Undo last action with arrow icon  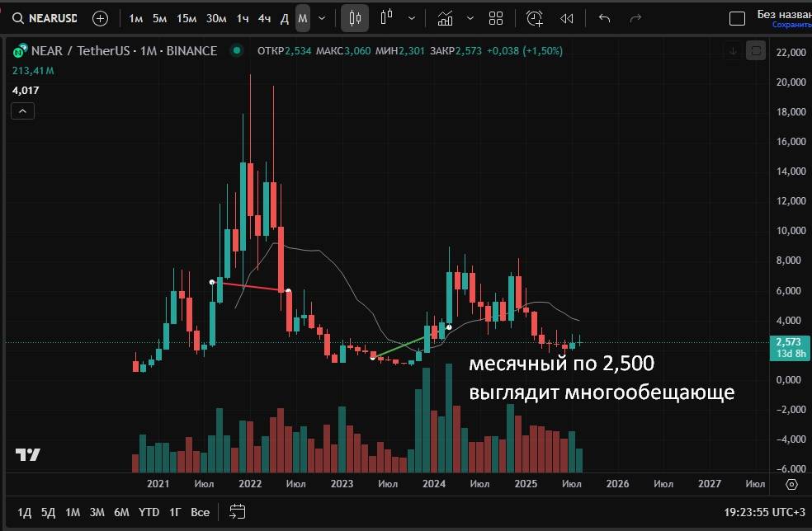605,18
